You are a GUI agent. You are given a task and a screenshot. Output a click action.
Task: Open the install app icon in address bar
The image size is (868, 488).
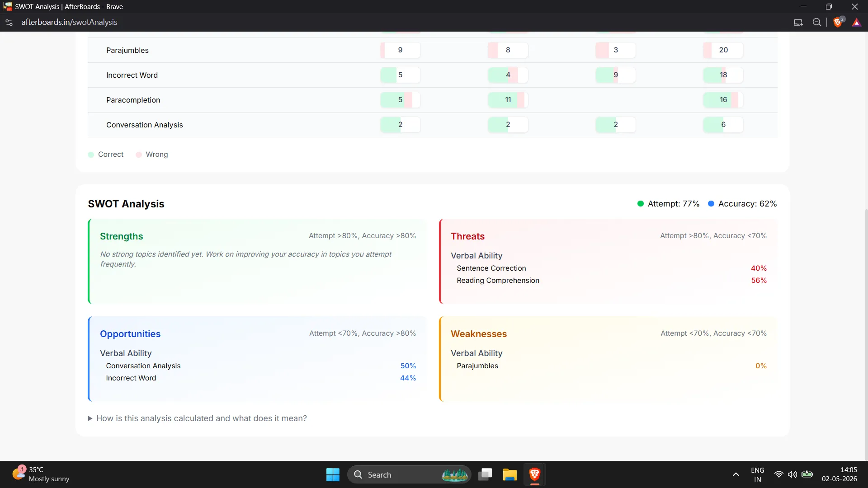point(798,22)
